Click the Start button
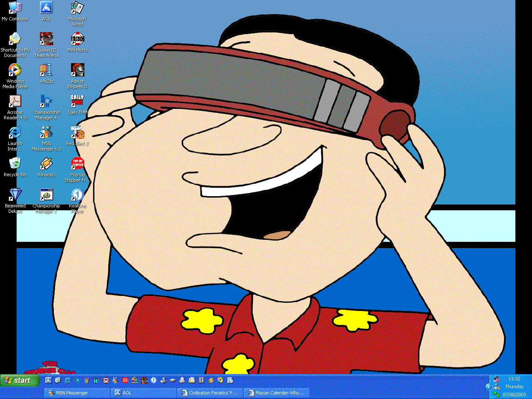The height and width of the screenshot is (399, 532). pos(20,380)
